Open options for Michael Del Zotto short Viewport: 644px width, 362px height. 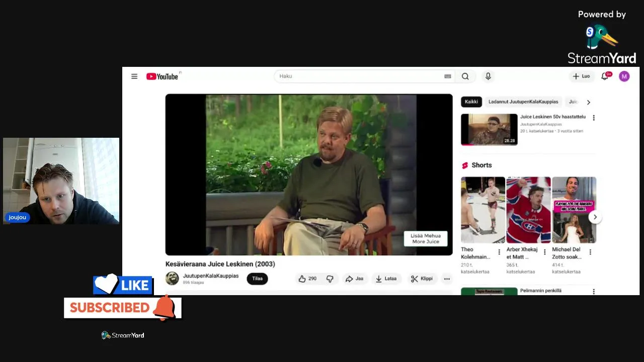pos(590,252)
